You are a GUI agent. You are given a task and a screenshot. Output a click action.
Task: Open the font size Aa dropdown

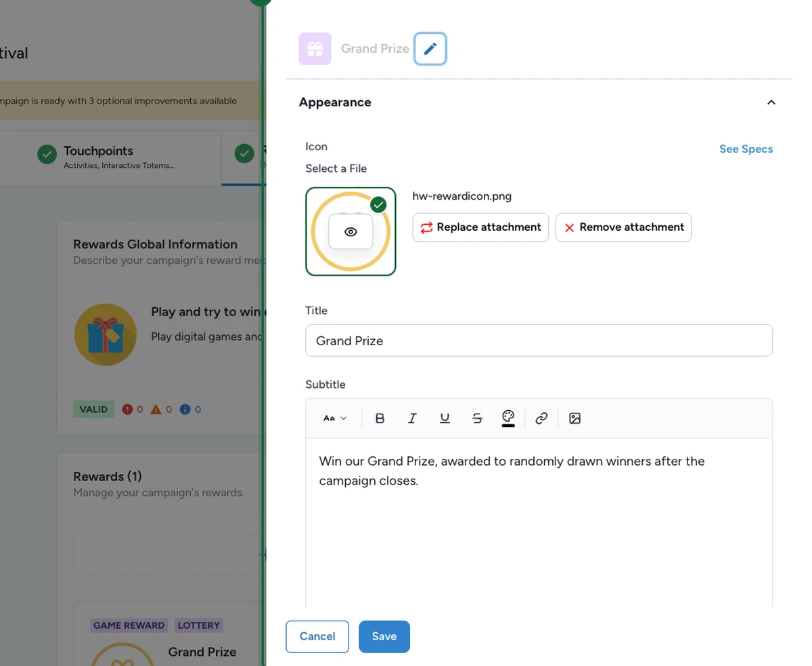[334, 418]
